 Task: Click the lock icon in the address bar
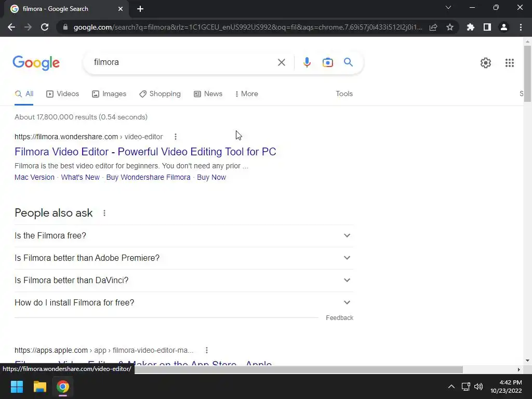65,27
